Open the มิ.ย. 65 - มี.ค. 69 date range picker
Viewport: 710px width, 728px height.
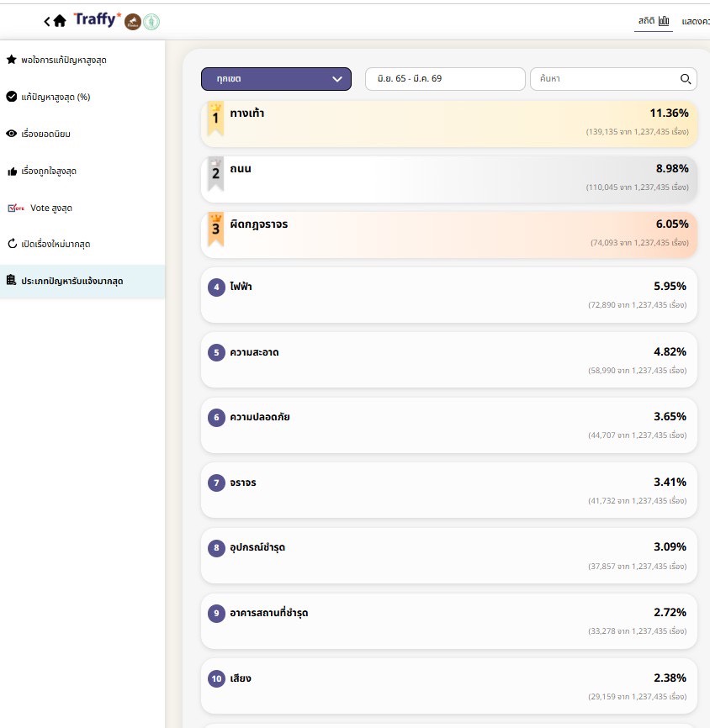point(445,79)
